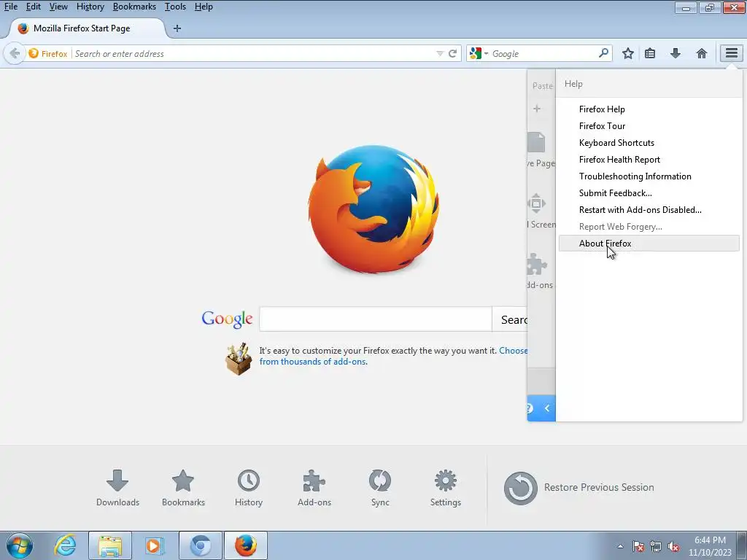Open Add-ons shortcut on start page
Screen dimensions: 747x560
(314, 488)
